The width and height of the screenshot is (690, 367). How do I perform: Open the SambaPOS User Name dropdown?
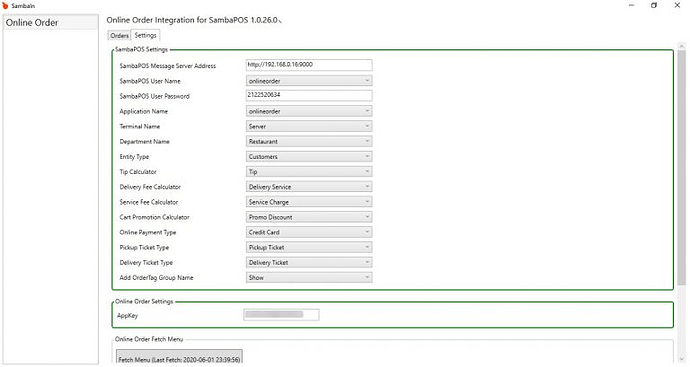pyautogui.click(x=309, y=81)
